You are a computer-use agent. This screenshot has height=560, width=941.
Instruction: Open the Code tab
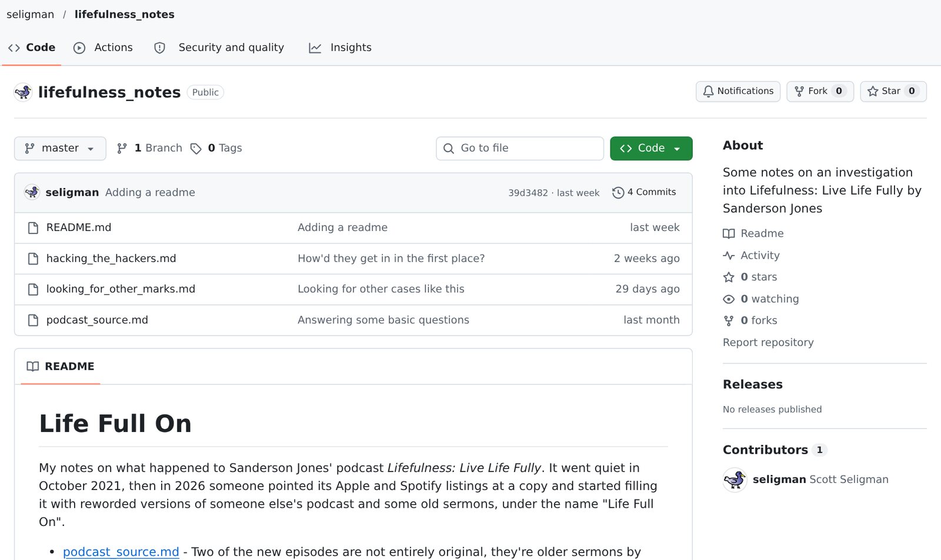(32, 48)
